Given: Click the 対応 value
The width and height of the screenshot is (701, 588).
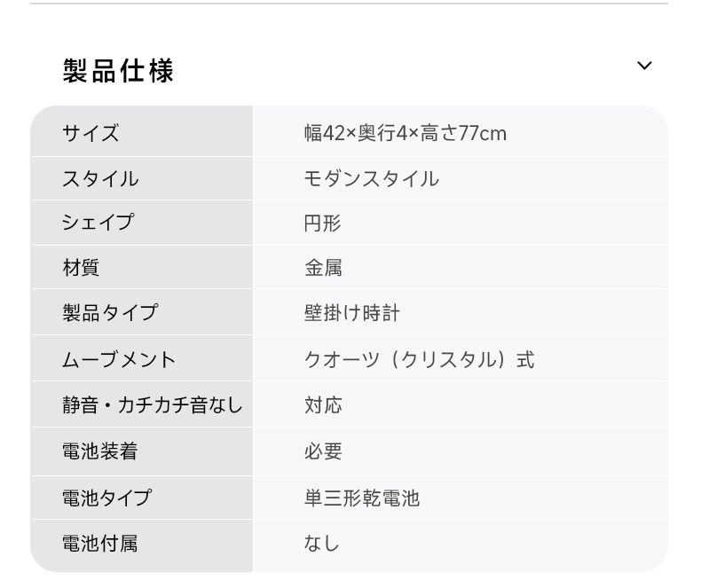Looking at the screenshot, I should 323,405.
